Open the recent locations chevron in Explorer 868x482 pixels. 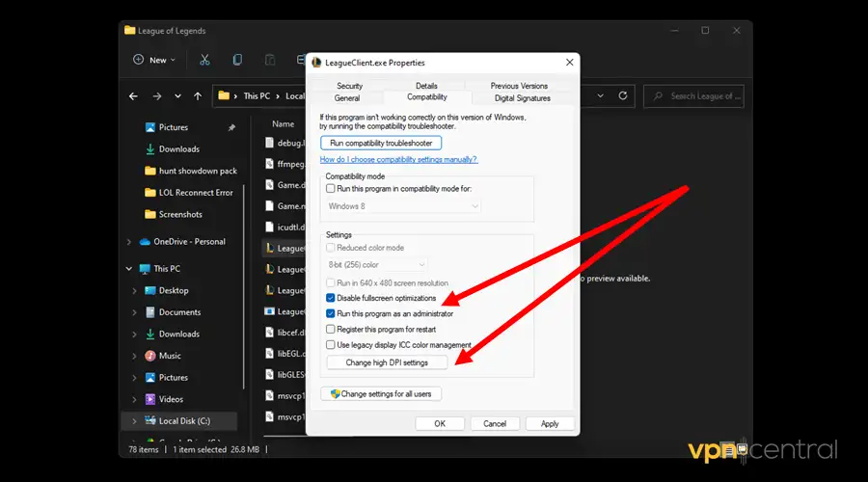[177, 96]
